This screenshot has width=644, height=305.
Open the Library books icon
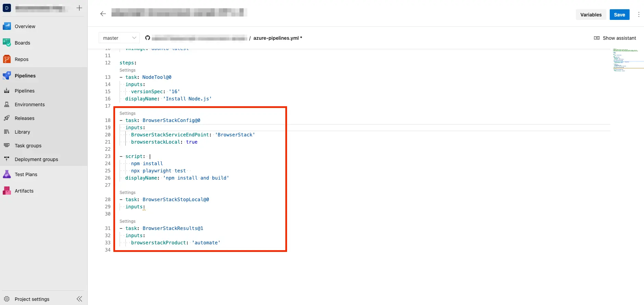point(7,132)
